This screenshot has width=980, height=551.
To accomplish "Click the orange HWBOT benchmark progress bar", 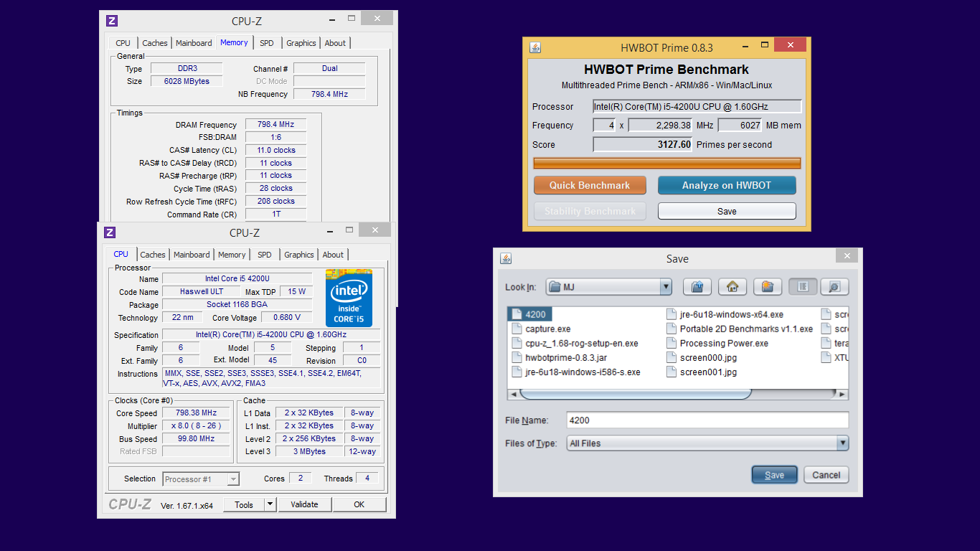I will coord(667,164).
